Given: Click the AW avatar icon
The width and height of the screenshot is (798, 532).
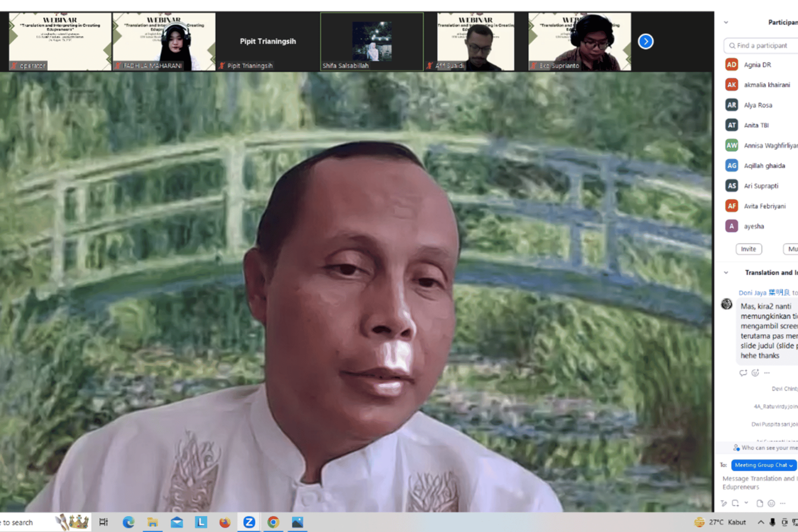Looking at the screenshot, I should click(731, 145).
